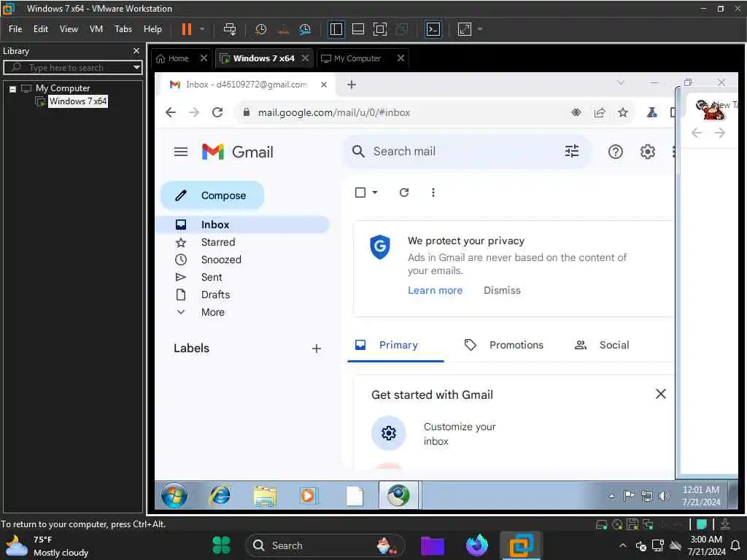Image resolution: width=747 pixels, height=560 pixels.
Task: Open Gmail support help icon
Action: pyautogui.click(x=615, y=152)
